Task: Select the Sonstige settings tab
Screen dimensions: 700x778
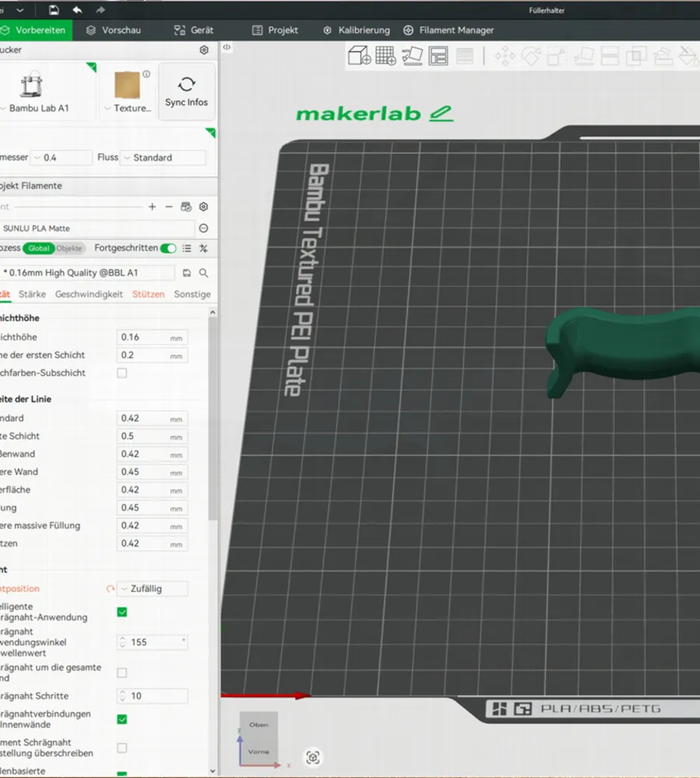Action: 192,294
